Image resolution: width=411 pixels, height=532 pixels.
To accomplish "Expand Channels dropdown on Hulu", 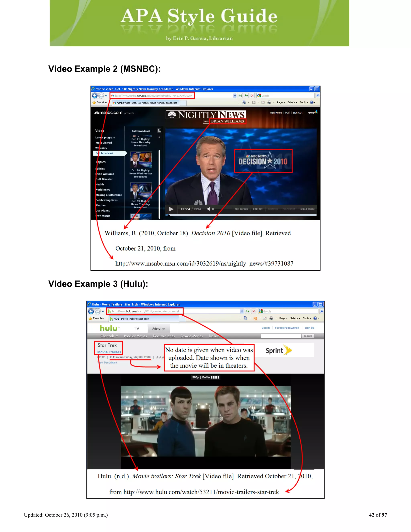I will click(x=109, y=336).
